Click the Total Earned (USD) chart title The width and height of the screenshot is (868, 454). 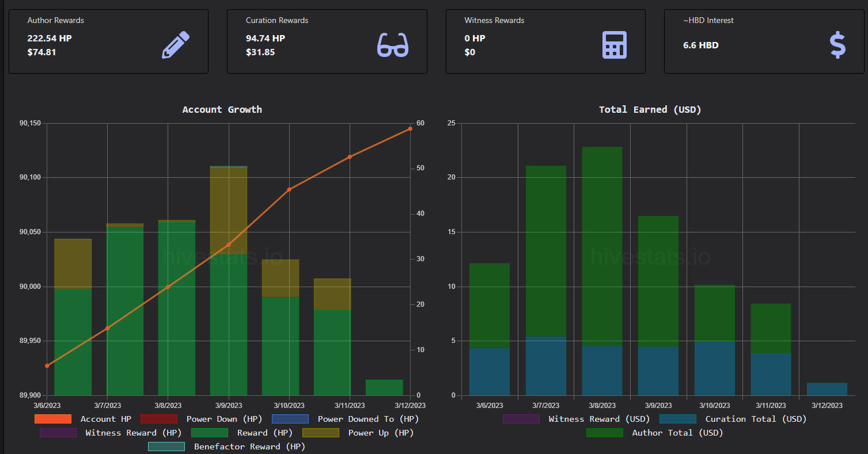pos(650,109)
